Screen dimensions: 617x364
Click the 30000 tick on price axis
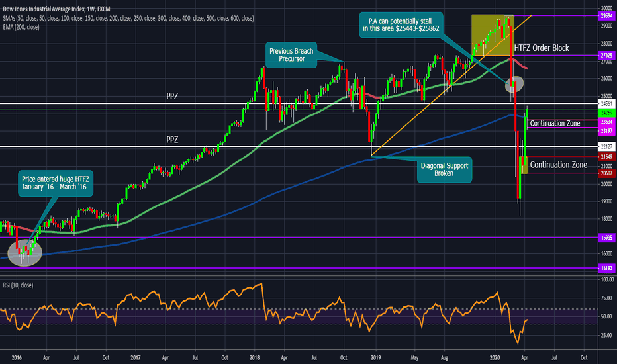point(606,8)
